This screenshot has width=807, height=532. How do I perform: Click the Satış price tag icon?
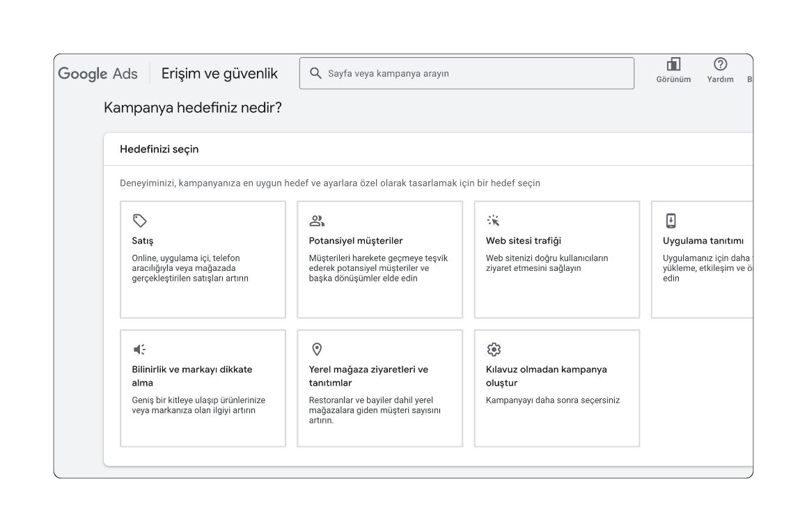(139, 219)
